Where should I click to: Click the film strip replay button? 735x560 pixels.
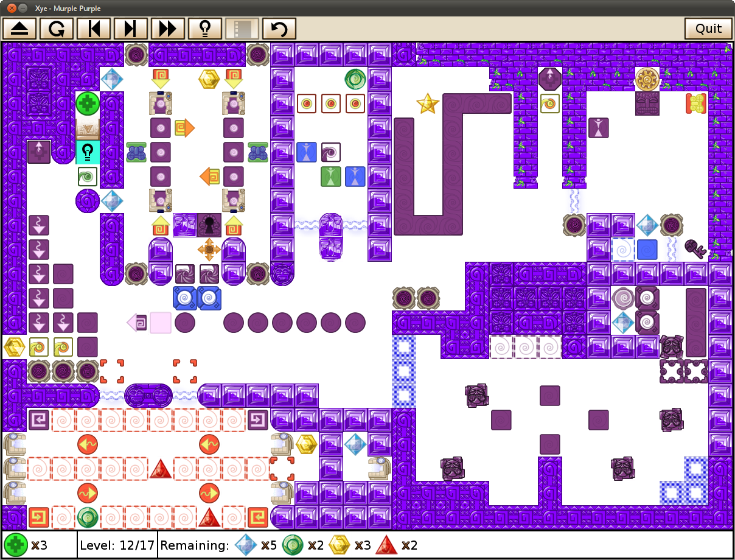click(242, 28)
